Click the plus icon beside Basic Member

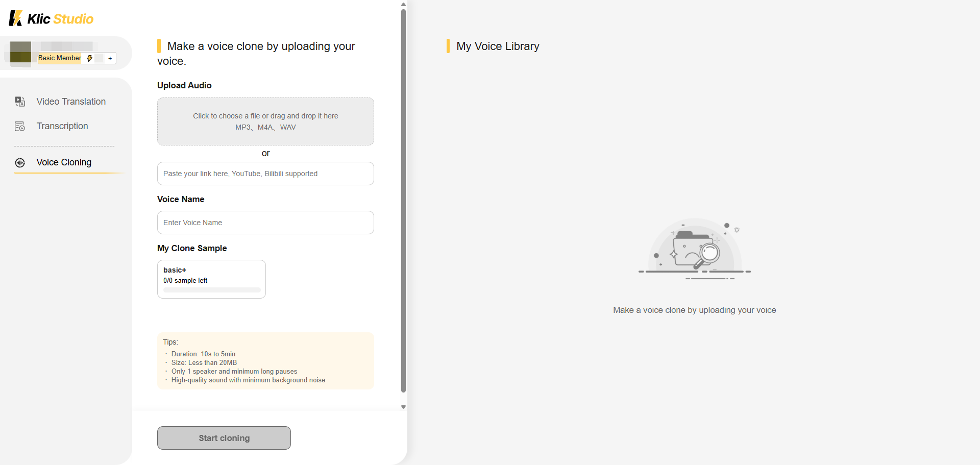click(110, 58)
